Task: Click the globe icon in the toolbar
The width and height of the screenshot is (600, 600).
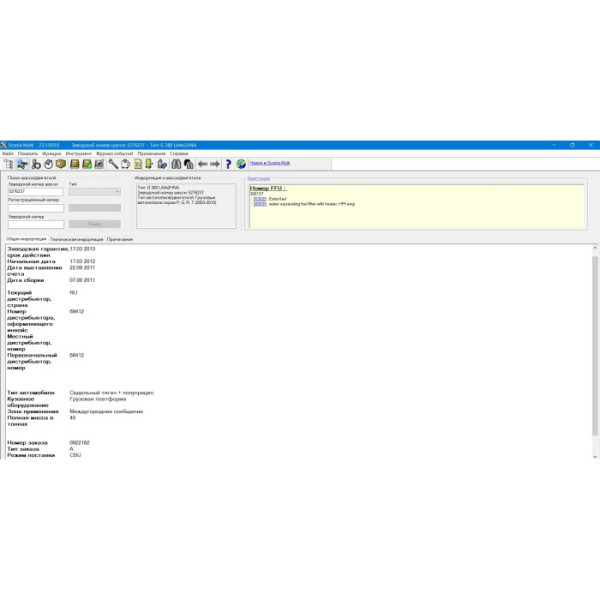Action: tap(240, 164)
